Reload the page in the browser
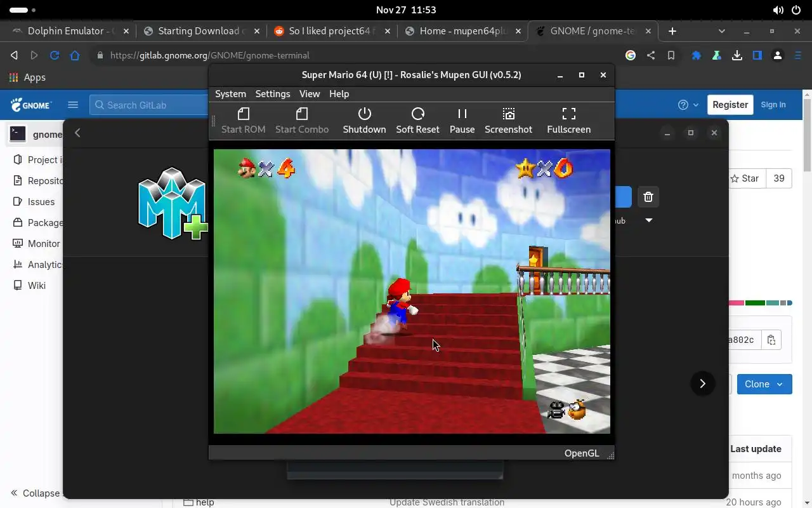 point(55,55)
